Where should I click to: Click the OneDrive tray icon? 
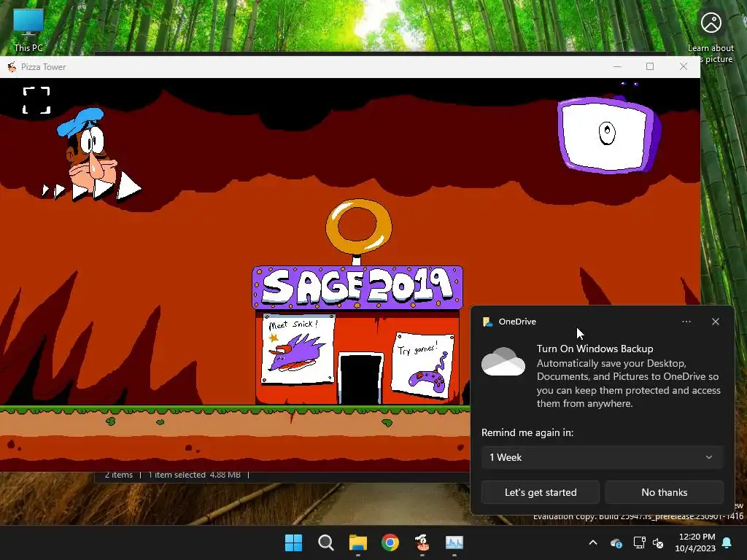[x=616, y=542]
